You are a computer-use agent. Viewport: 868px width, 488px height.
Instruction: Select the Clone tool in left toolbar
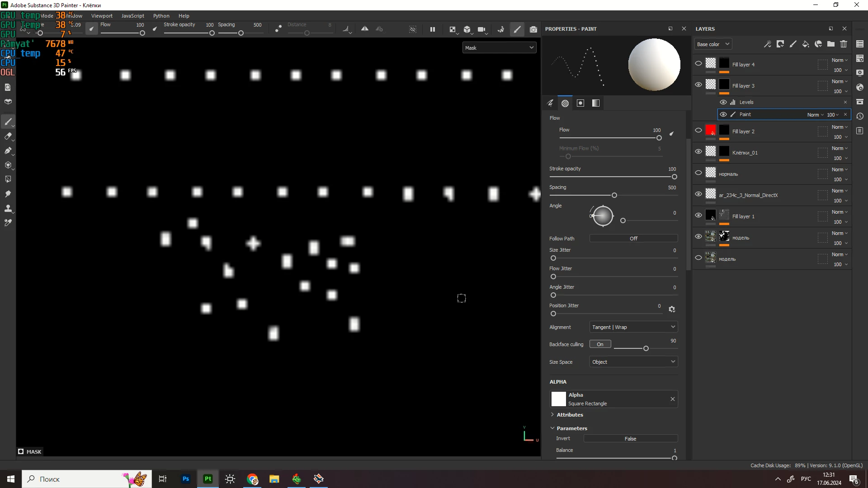pos(8,208)
